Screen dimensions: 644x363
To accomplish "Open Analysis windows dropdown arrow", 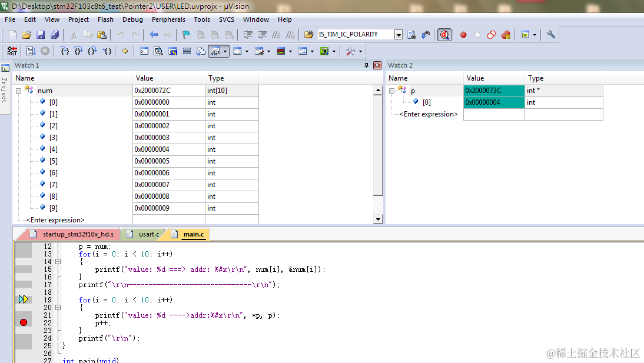I will point(290,51).
